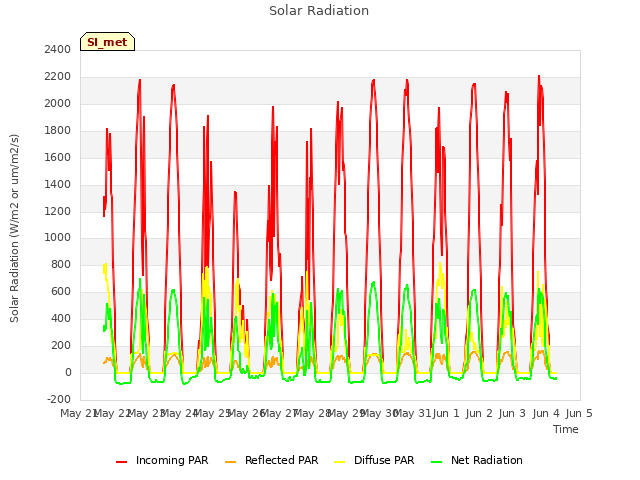Click the Reflected PAR orange legend swatch

coord(230,462)
